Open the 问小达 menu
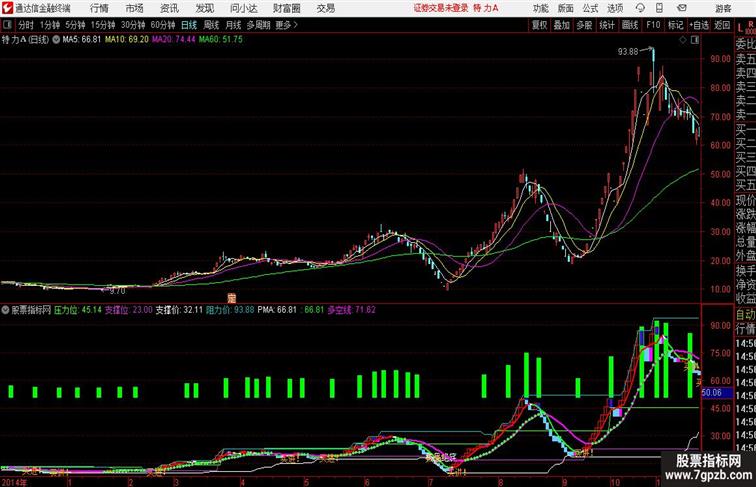Image resolution: width=756 pixels, height=487 pixels. tap(243, 8)
